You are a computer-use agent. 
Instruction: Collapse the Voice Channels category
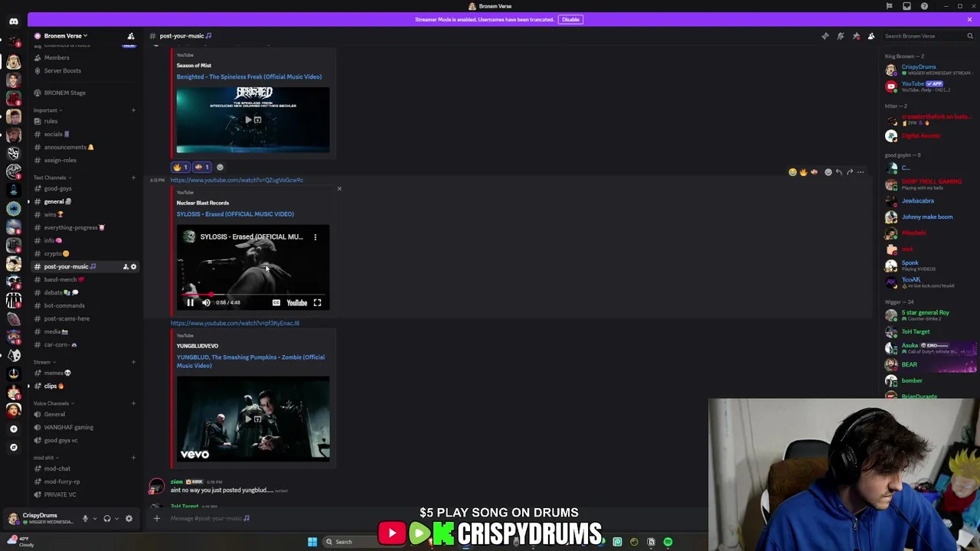tap(52, 403)
